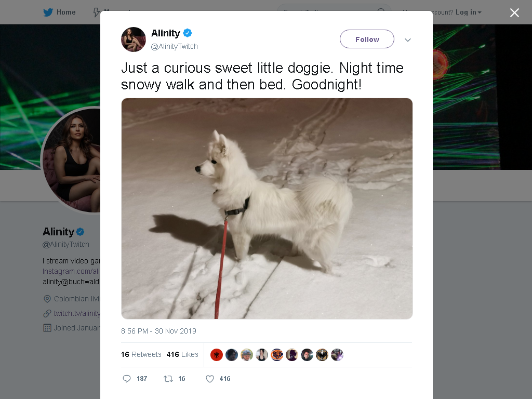Open the @AlinityTwitch handle link
The height and width of the screenshot is (399, 532).
[174, 46]
